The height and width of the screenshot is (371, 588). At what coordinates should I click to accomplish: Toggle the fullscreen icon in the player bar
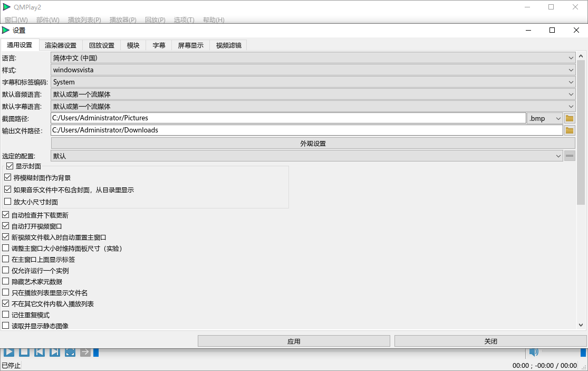70,352
